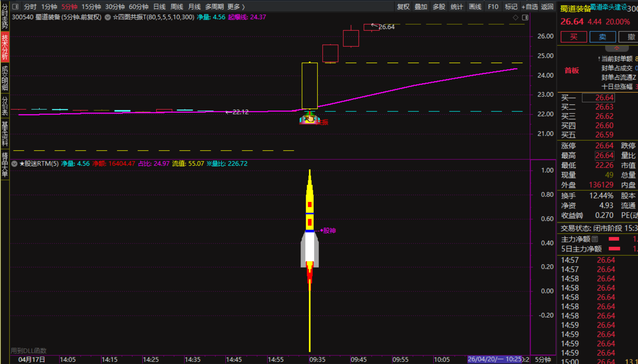This screenshot has width=638, height=364.
Task: Open the 四图共振T indicator dropdown arrow
Action: 108,17
